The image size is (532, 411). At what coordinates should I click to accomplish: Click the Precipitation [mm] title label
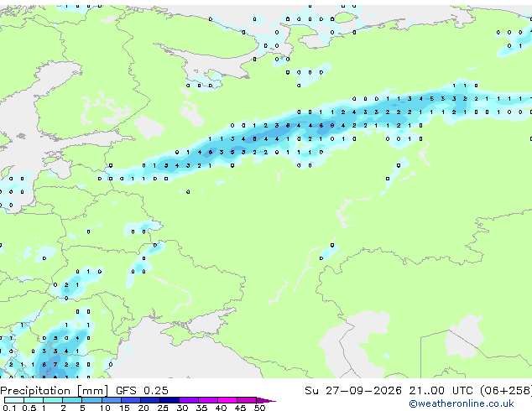[55, 391]
